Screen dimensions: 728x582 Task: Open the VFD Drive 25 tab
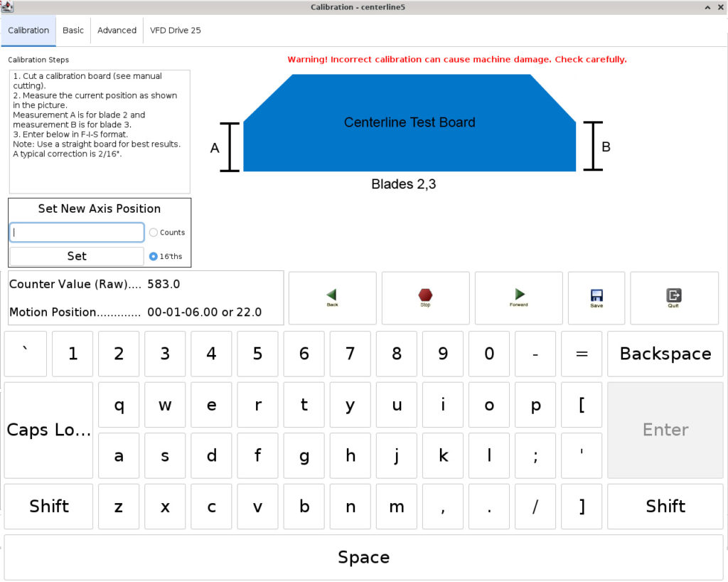coord(176,31)
